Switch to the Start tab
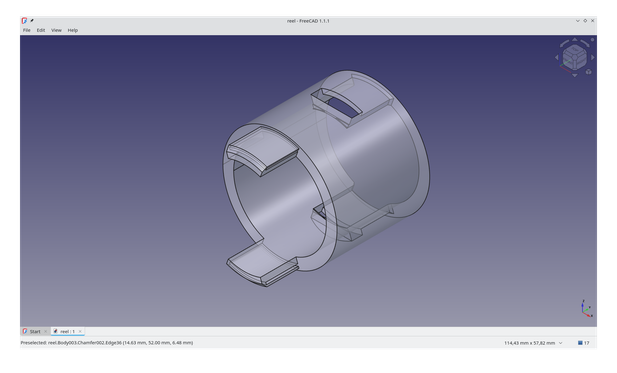Image resolution: width=617 pixels, height=373 pixels. pos(35,331)
